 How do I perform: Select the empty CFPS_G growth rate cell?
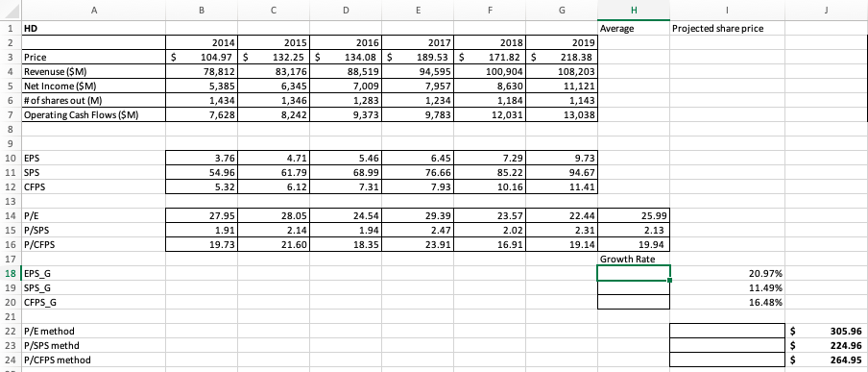[634, 302]
